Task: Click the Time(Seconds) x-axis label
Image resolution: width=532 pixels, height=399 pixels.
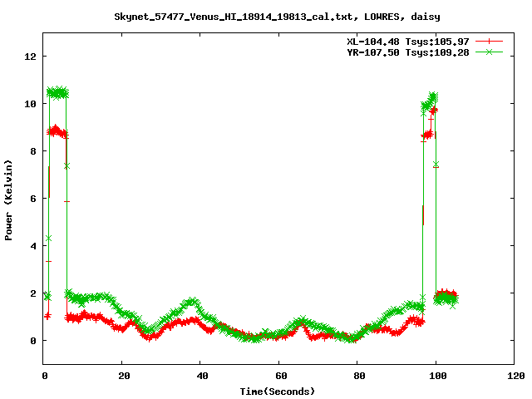Action: [x=278, y=392]
